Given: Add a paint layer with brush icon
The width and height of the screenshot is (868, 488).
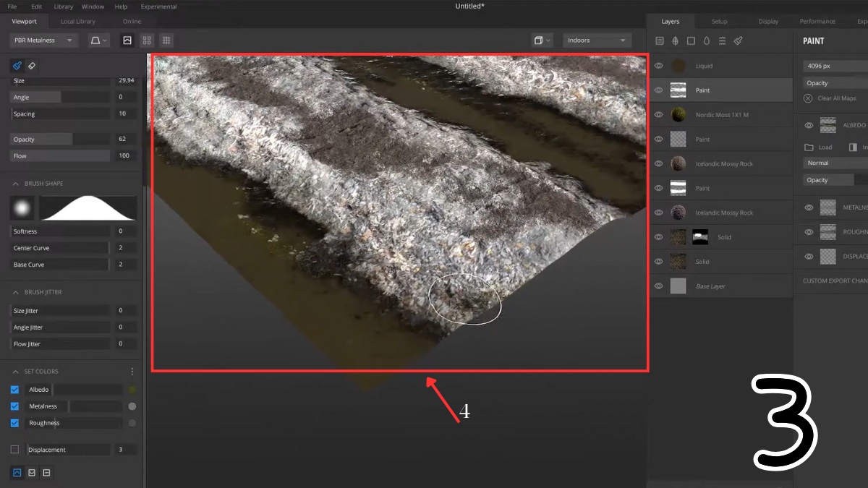Looking at the screenshot, I should pyautogui.click(x=739, y=41).
